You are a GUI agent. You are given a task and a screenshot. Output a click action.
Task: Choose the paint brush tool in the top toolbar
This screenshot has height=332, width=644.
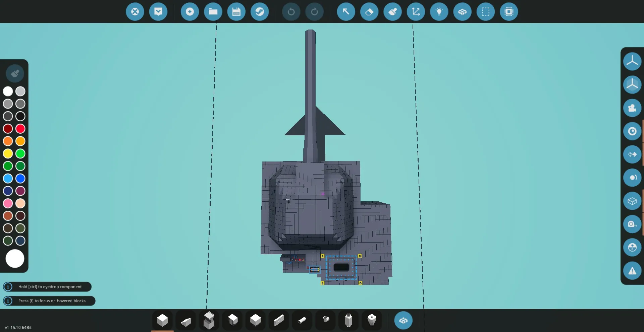tap(392, 12)
